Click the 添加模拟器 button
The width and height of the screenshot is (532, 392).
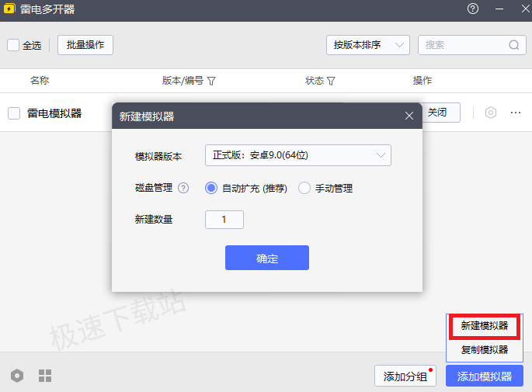[x=484, y=376]
